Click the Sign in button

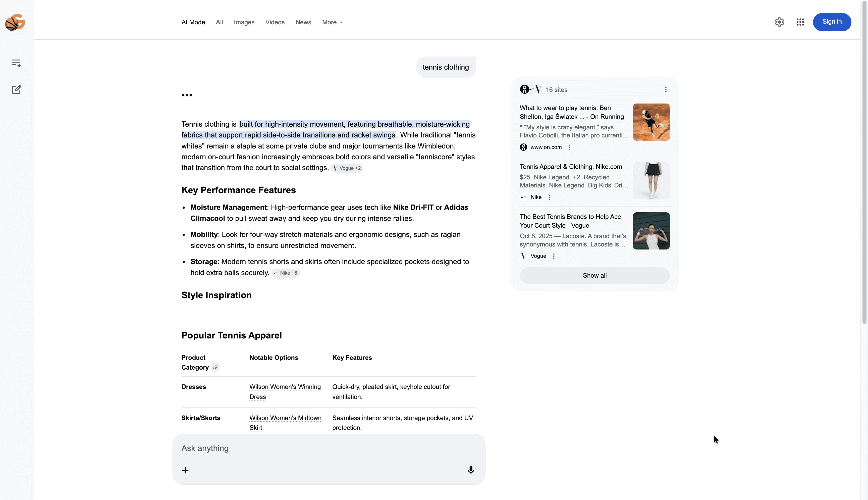(x=832, y=22)
